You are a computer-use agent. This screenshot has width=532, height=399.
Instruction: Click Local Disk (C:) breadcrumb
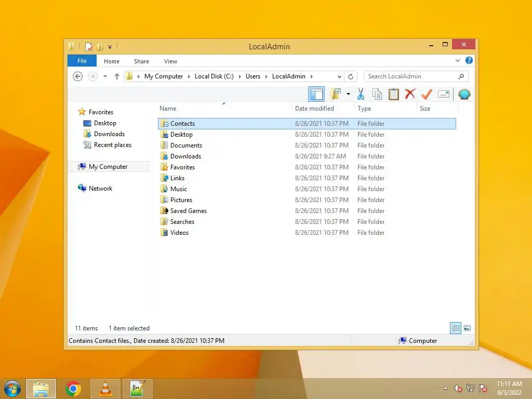(x=214, y=76)
